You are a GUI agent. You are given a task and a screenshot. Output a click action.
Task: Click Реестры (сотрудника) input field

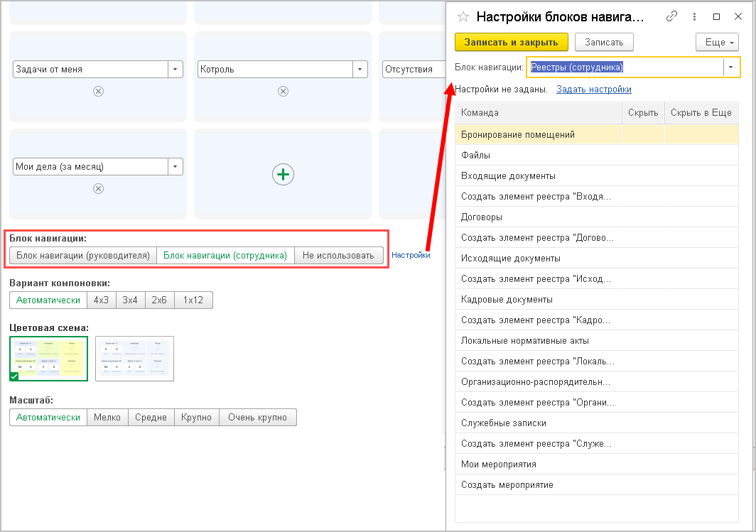pyautogui.click(x=625, y=67)
